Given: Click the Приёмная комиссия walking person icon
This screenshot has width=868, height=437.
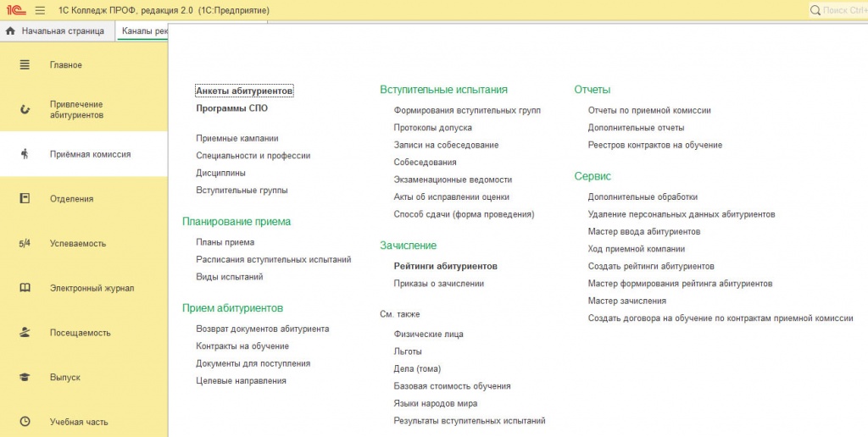Looking at the screenshot, I should [x=25, y=154].
